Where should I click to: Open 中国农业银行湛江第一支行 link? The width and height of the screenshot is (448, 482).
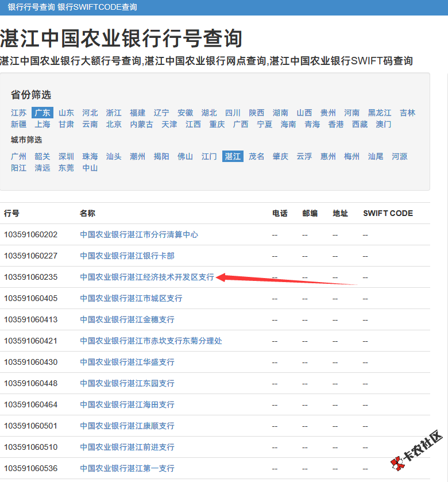coord(127,468)
